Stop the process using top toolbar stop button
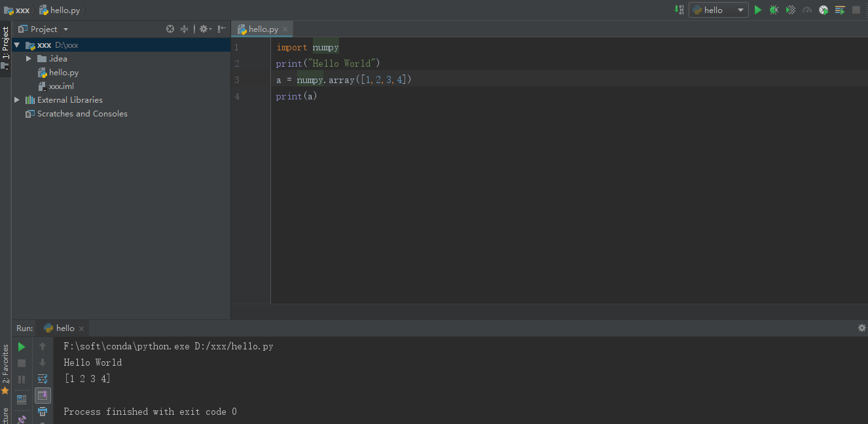This screenshot has height=424, width=868. 856,10
